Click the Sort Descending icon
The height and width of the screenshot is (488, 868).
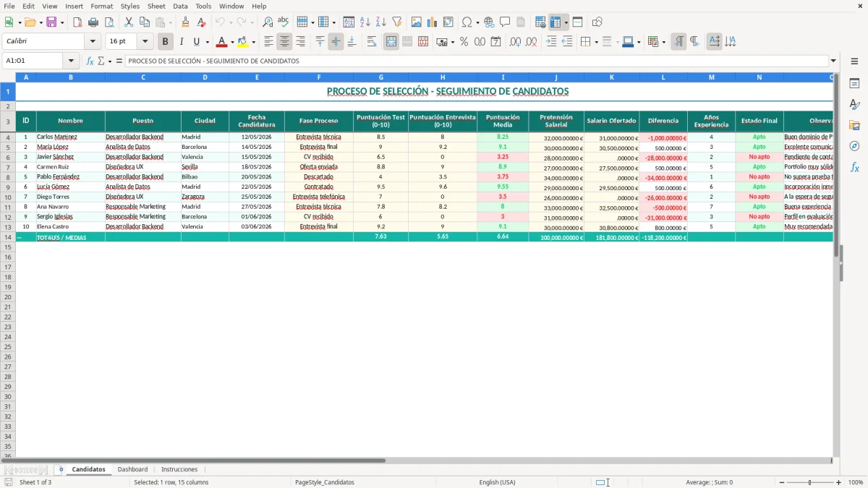[381, 22]
